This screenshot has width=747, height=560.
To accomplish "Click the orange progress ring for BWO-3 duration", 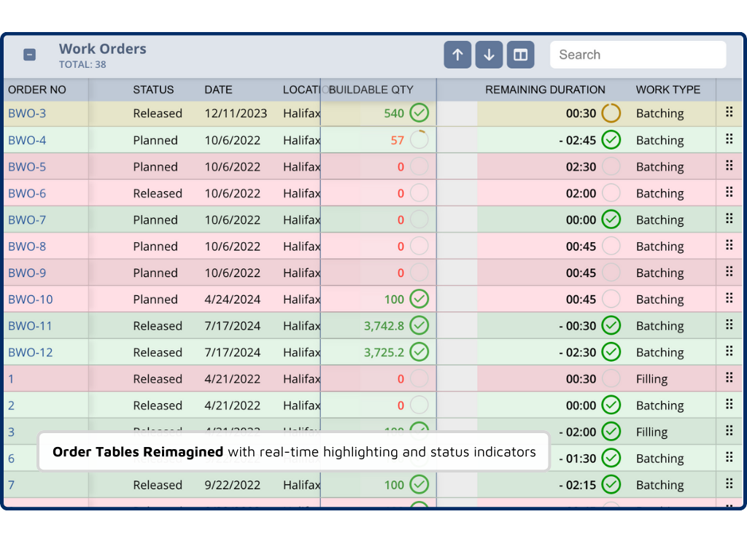I will point(611,113).
